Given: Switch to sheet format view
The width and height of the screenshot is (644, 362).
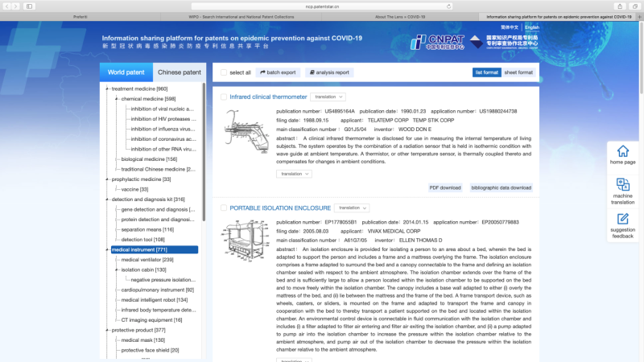Looking at the screenshot, I should (518, 72).
